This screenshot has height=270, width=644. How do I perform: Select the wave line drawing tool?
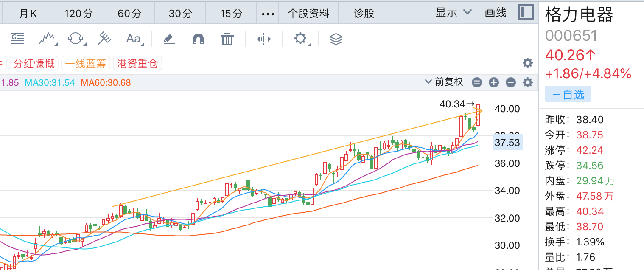(48, 39)
